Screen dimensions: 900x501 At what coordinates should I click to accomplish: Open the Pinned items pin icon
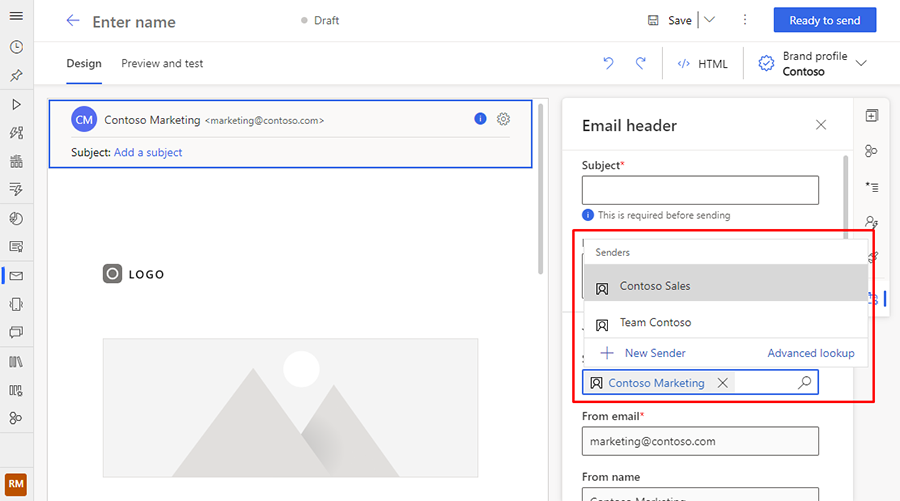[x=16, y=75]
